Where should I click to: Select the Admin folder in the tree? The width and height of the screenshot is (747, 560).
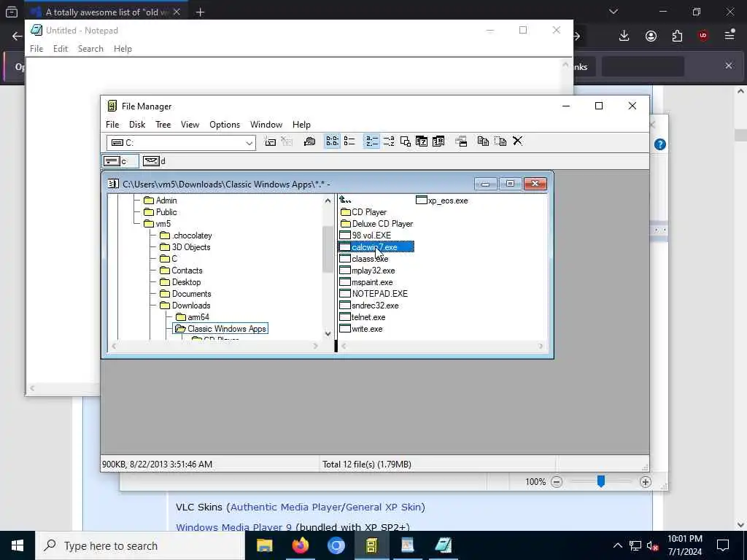click(160, 201)
